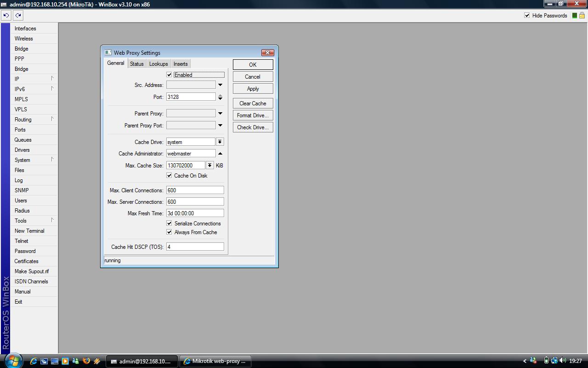
Task: Click the Redo arrow in WinBox toolbar
Action: point(18,15)
